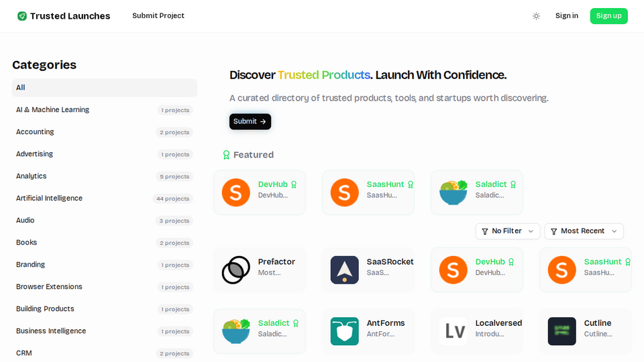Screen dimensions: 644x362
Task: Open the Most Recent sort dropdown
Action: (x=584, y=231)
